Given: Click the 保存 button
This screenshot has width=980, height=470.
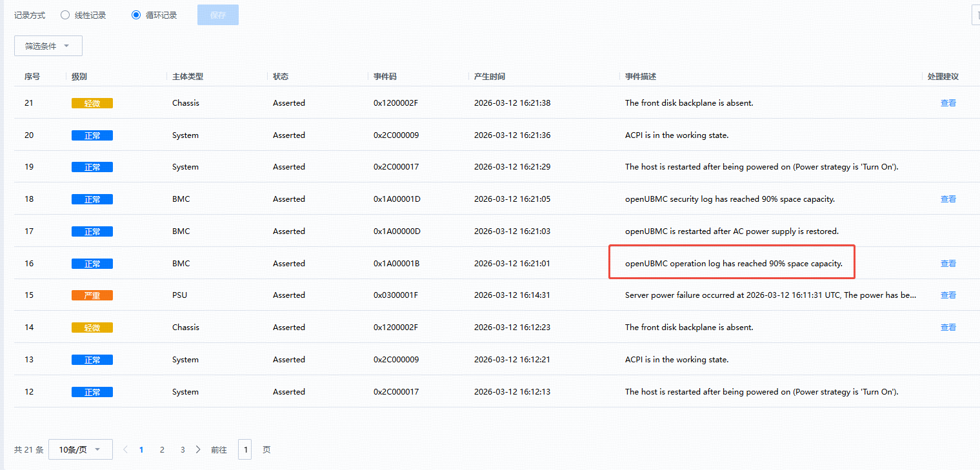Looking at the screenshot, I should [218, 15].
